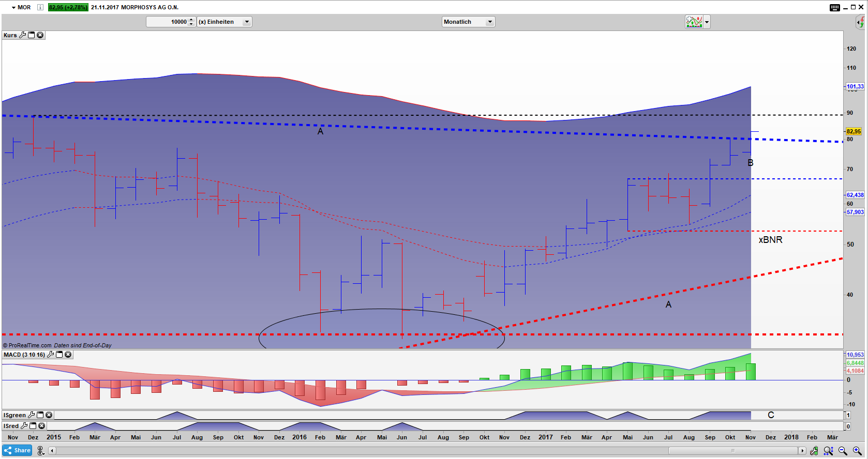Click the MACD value 4,1084 label
The height and width of the screenshot is (459, 868).
855,371
